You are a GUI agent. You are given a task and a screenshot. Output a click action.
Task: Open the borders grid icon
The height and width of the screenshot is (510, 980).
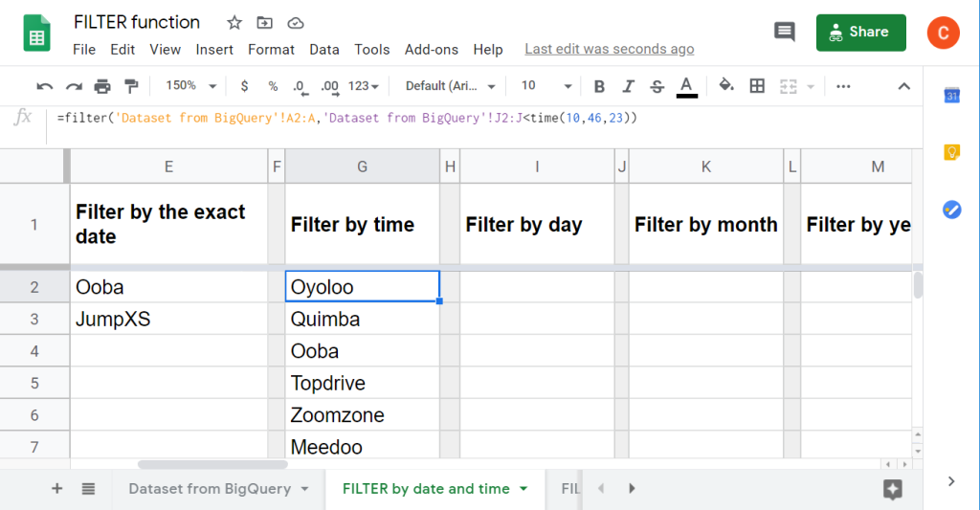pos(757,86)
